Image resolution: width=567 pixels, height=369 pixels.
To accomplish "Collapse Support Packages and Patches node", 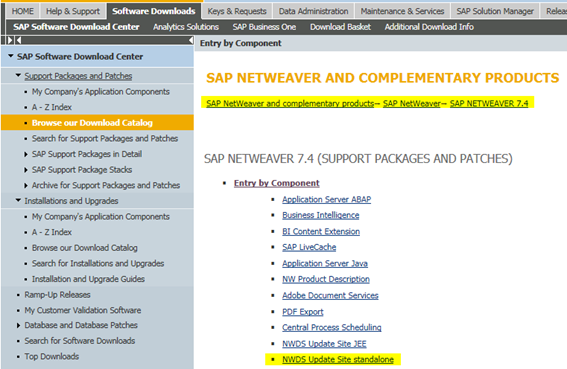I will (18, 76).
